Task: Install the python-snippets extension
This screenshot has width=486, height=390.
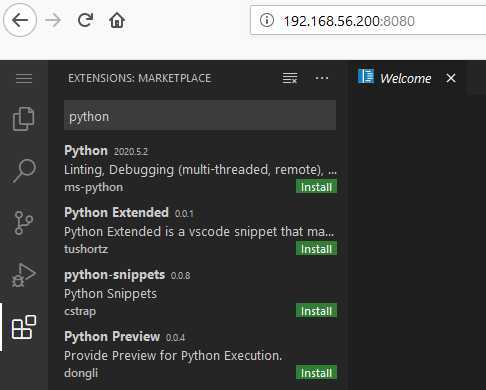Action: (x=316, y=311)
